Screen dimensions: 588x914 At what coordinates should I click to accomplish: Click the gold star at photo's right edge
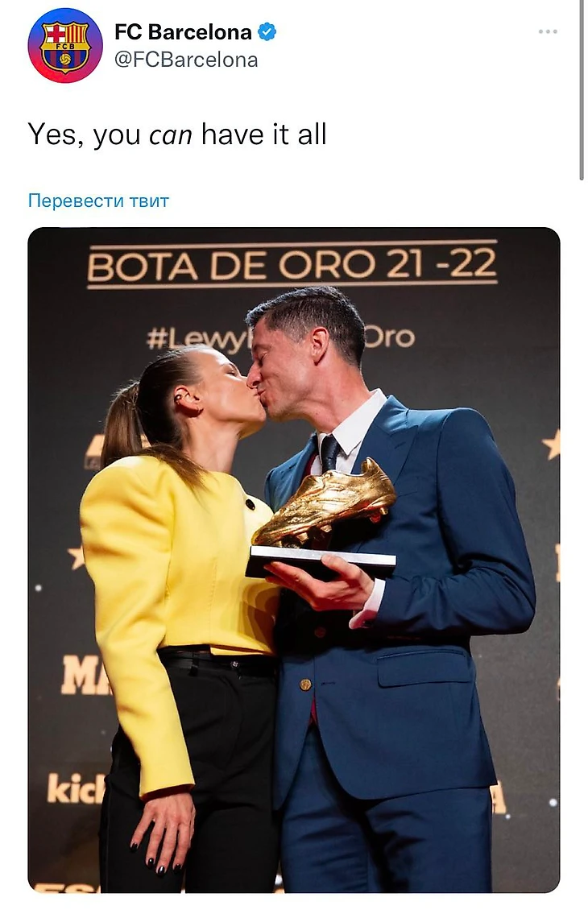(x=551, y=445)
